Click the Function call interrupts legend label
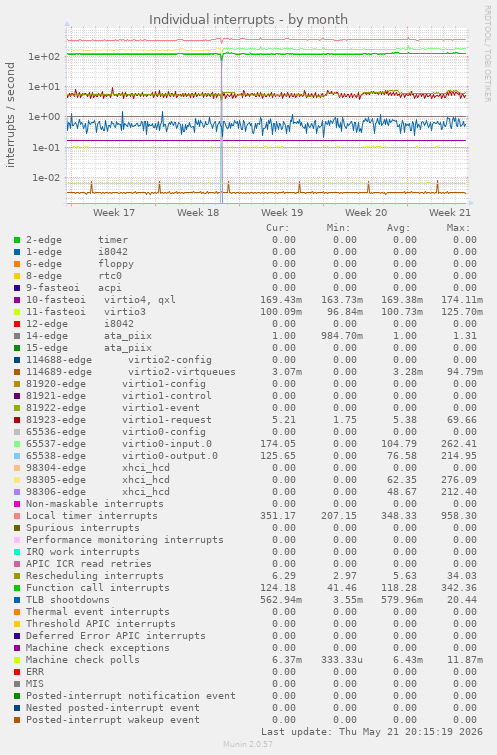This screenshot has height=755, width=497. coord(98,588)
